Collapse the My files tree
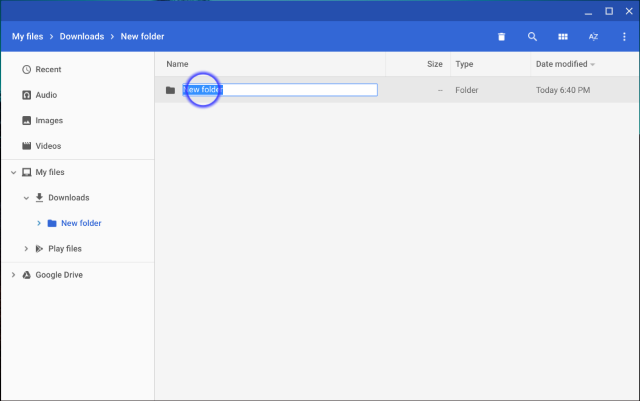Image resolution: width=640 pixels, height=401 pixels. pos(13,173)
